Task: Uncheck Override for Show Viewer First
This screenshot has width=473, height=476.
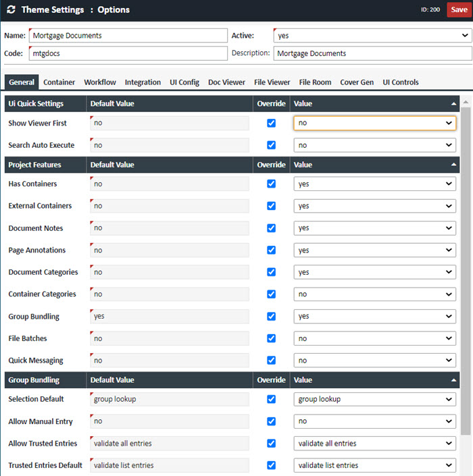Action: click(x=271, y=124)
